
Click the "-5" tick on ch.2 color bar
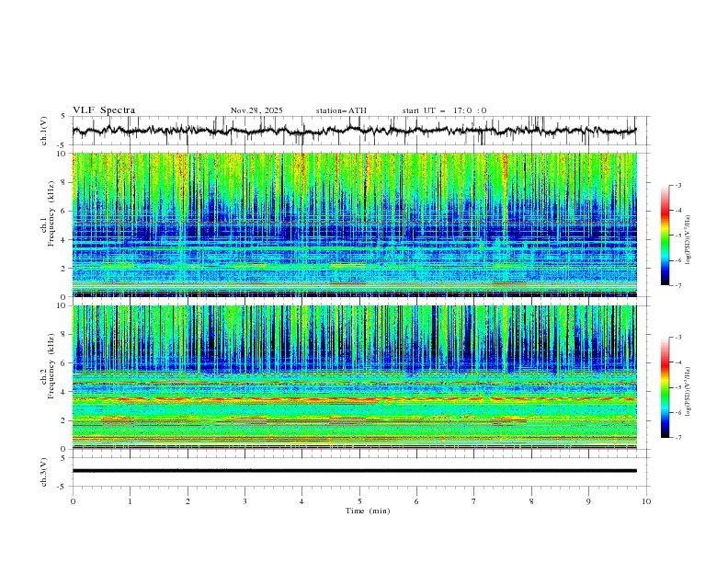(x=678, y=387)
